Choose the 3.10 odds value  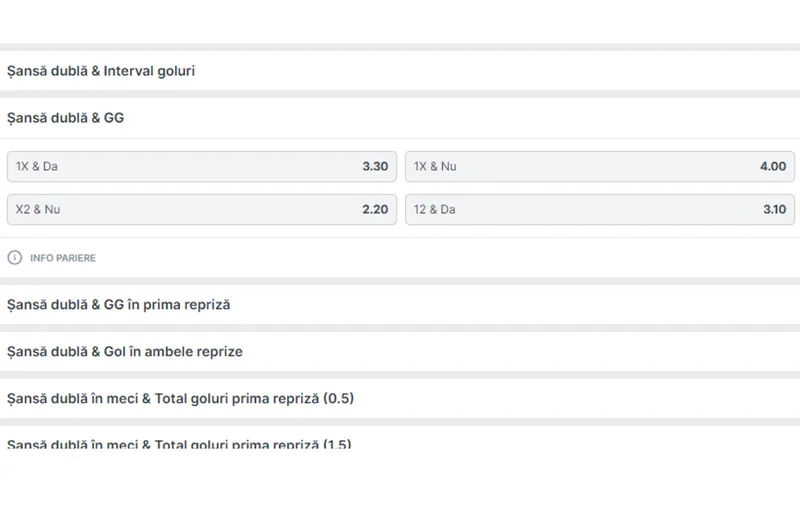773,210
